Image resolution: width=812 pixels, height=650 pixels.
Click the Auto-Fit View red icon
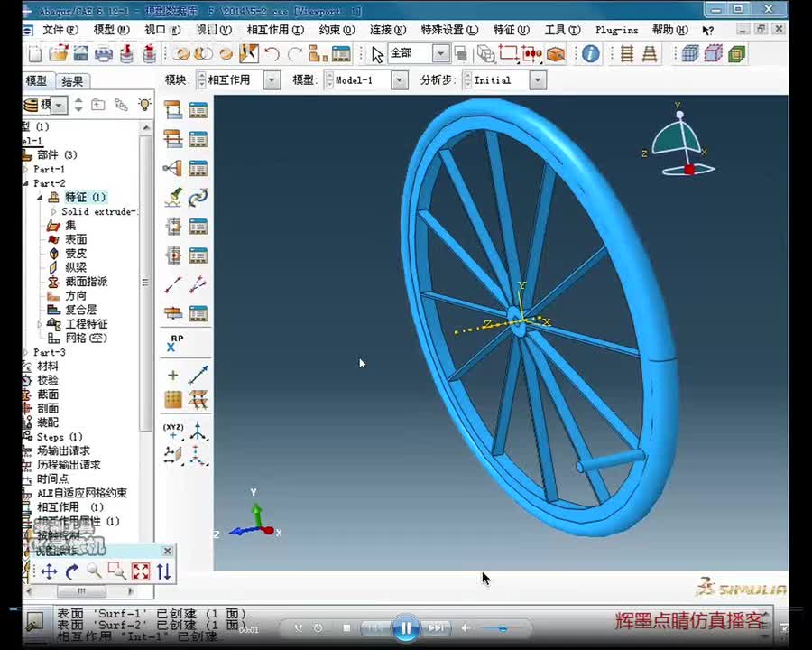pyautogui.click(x=141, y=571)
